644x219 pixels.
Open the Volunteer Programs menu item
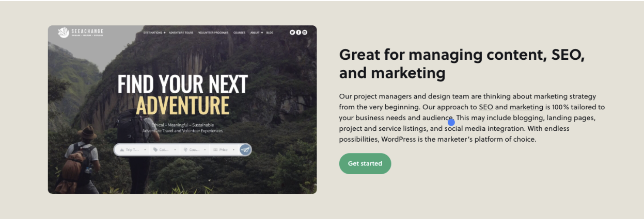click(x=213, y=32)
